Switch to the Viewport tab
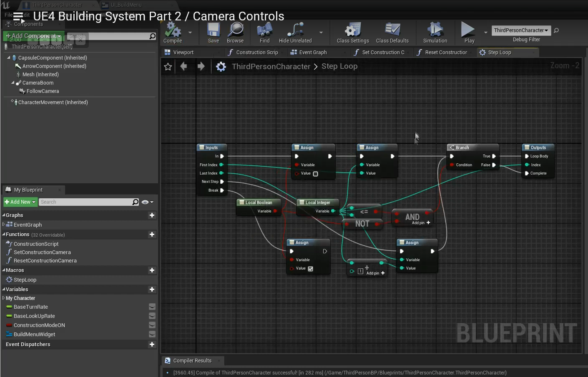This screenshot has width=588, height=377. pos(183,52)
